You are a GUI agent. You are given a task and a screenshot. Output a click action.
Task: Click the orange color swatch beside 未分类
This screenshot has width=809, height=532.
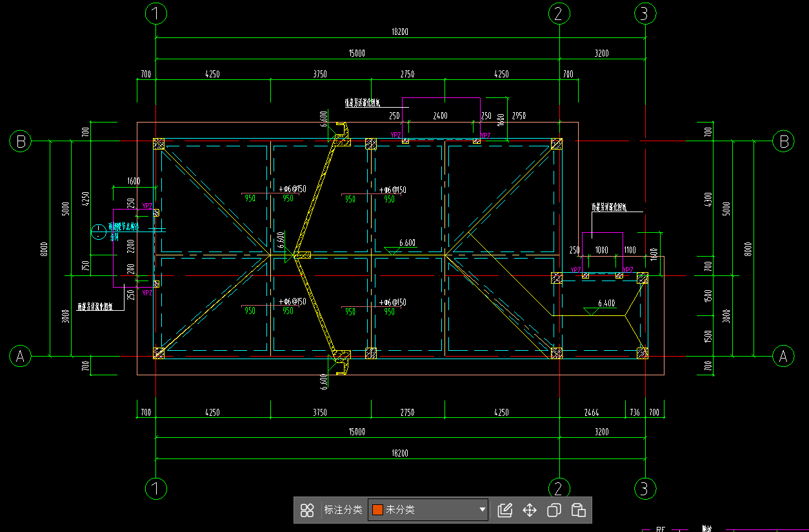378,510
